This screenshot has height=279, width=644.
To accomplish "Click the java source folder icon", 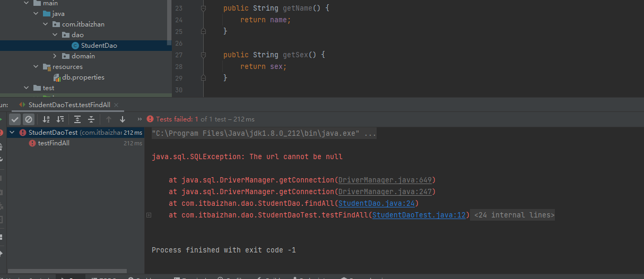I will tap(46, 14).
